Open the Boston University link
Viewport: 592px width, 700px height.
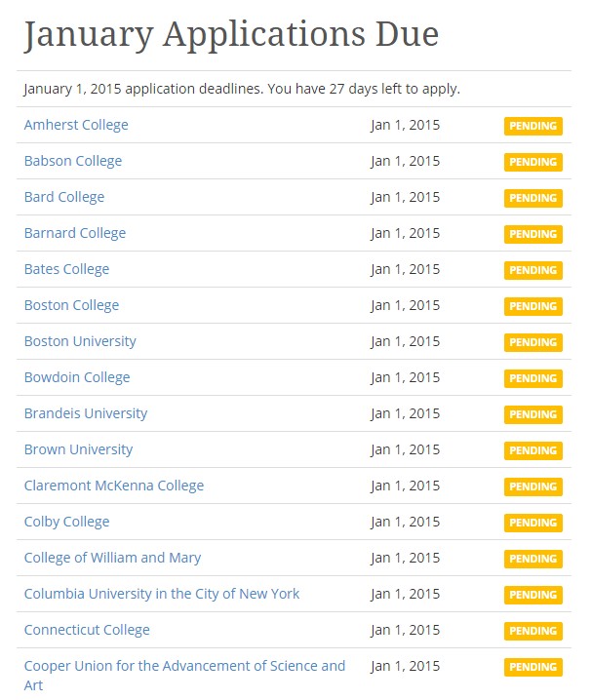tap(80, 341)
